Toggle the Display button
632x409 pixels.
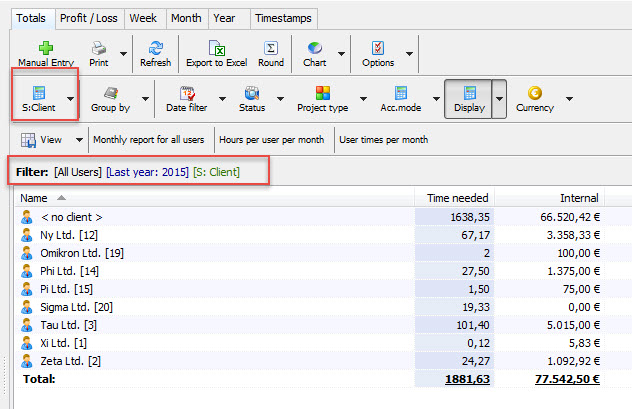(x=468, y=99)
